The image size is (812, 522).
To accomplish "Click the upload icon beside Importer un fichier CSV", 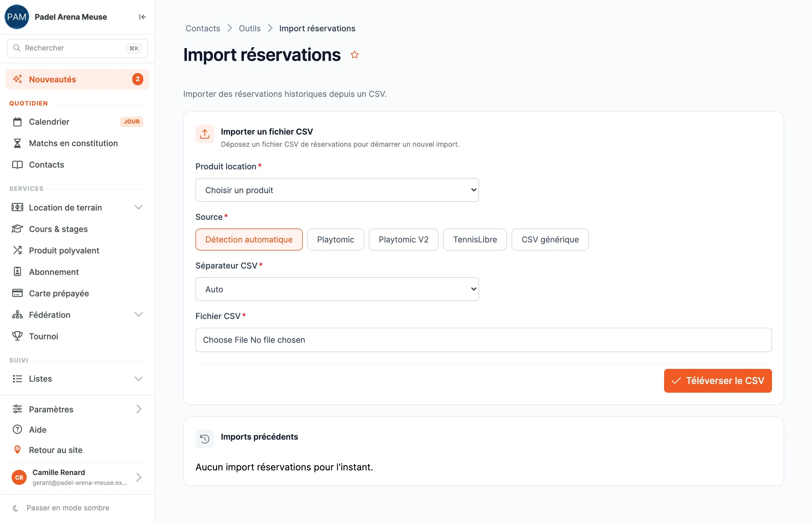I will 205,134.
